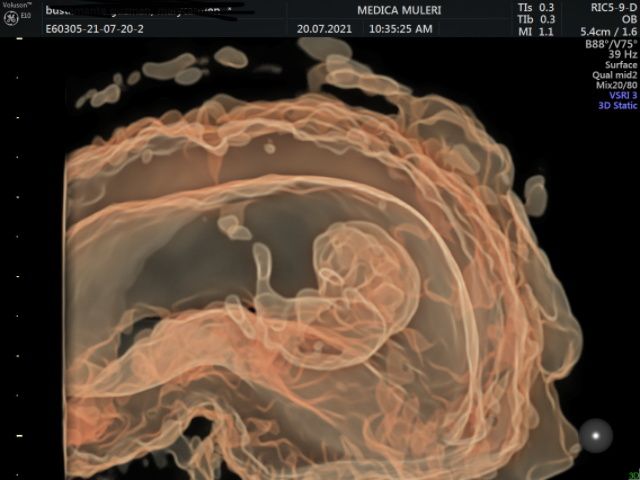
Task: Click the TIs 0.3 thermal index readout
Action: 536,7
